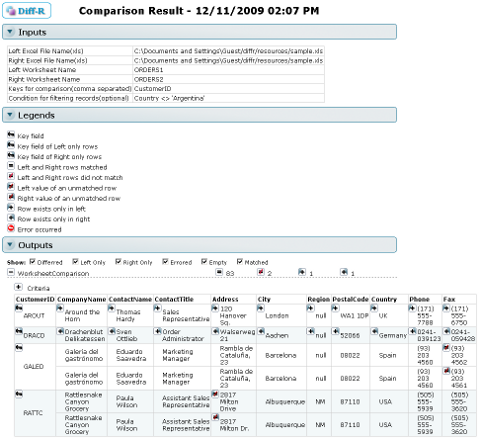
Task: Click the CustomerID column header
Action: pyautogui.click(x=35, y=299)
